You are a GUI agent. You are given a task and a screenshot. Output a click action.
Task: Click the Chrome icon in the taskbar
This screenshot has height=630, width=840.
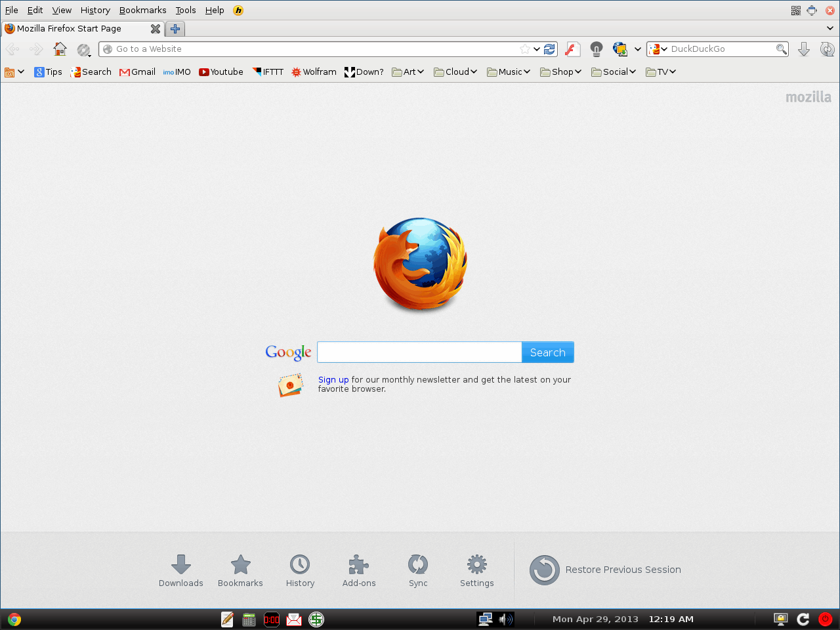[14, 619]
